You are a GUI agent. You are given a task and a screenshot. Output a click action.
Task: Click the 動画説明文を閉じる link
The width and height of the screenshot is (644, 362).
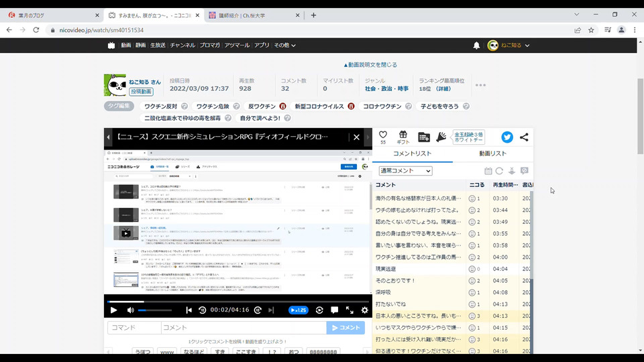point(370,65)
